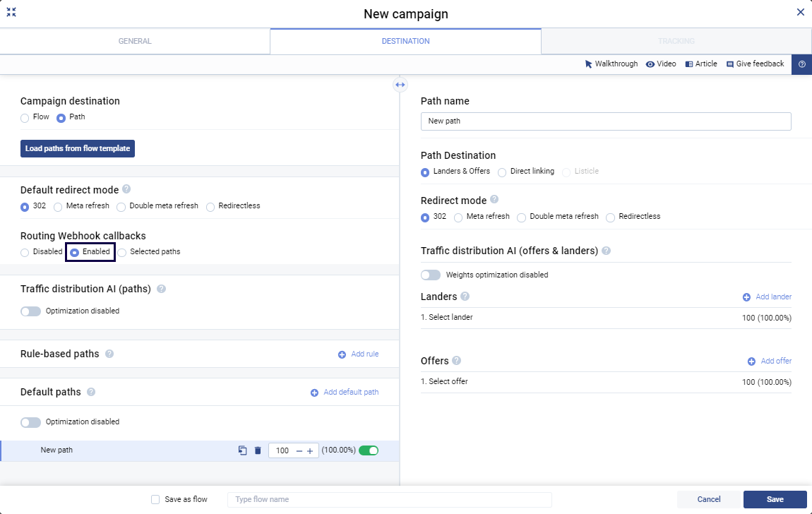Increase path weight with plus button
The width and height of the screenshot is (812, 514).
coord(310,451)
